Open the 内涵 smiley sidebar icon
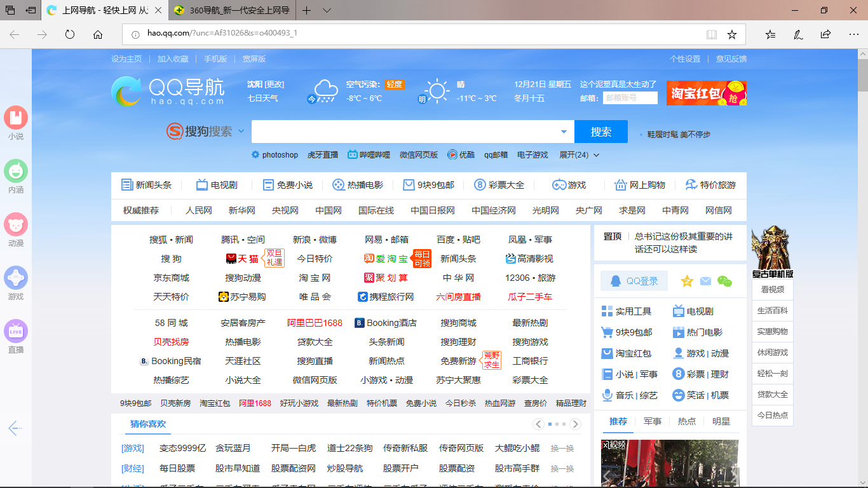868x488 pixels. coord(16,171)
